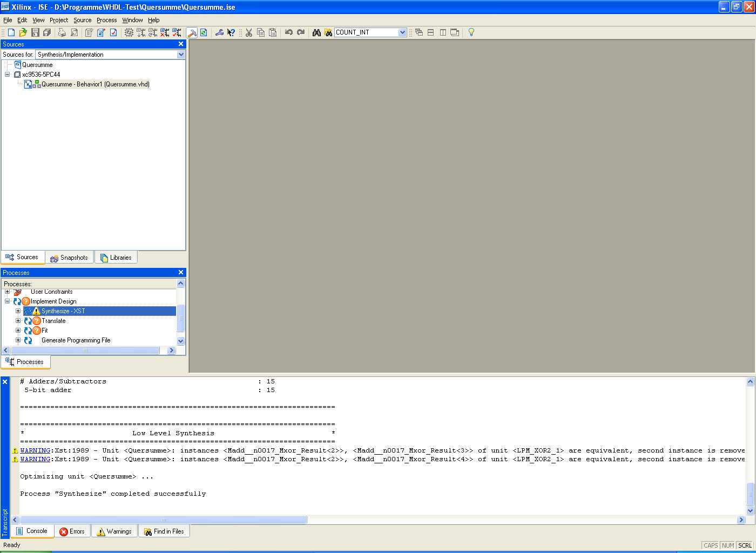Image resolution: width=756 pixels, height=553 pixels.
Task: Click the New Source toolbar icon
Action: (89, 32)
